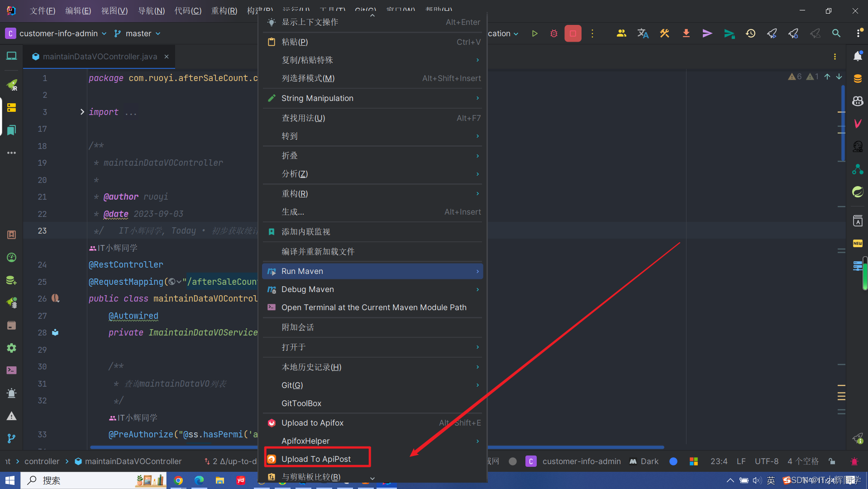Select Open Terminal at Current Maven Module Path
868x489 pixels.
tap(372, 307)
